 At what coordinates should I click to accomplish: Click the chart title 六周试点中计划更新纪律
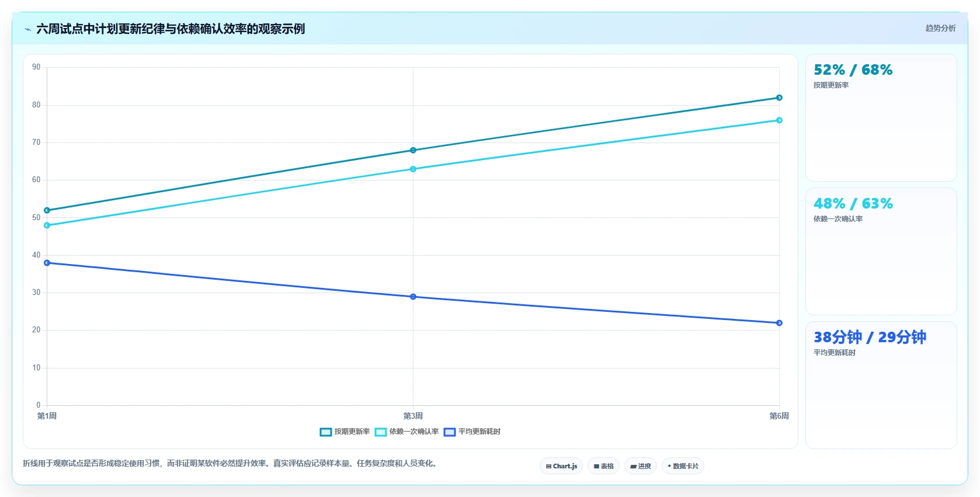[171, 29]
